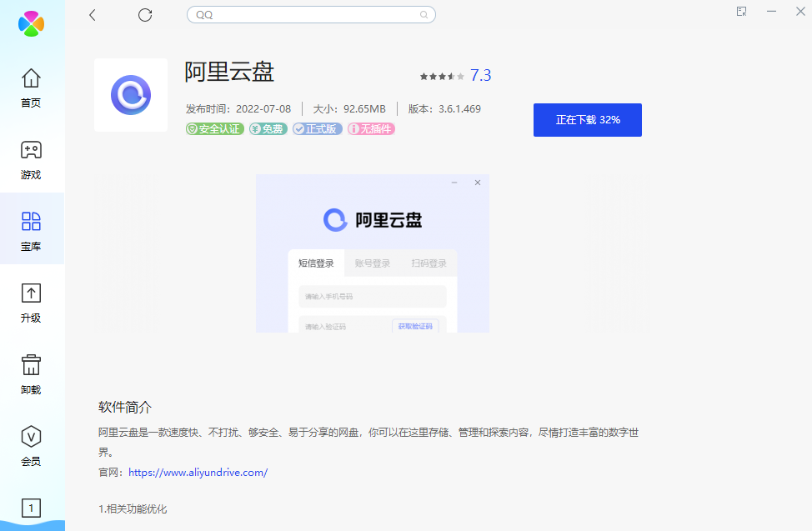The image size is (812, 531).
Task: Click the 阿里云盘 app icon
Action: click(131, 95)
